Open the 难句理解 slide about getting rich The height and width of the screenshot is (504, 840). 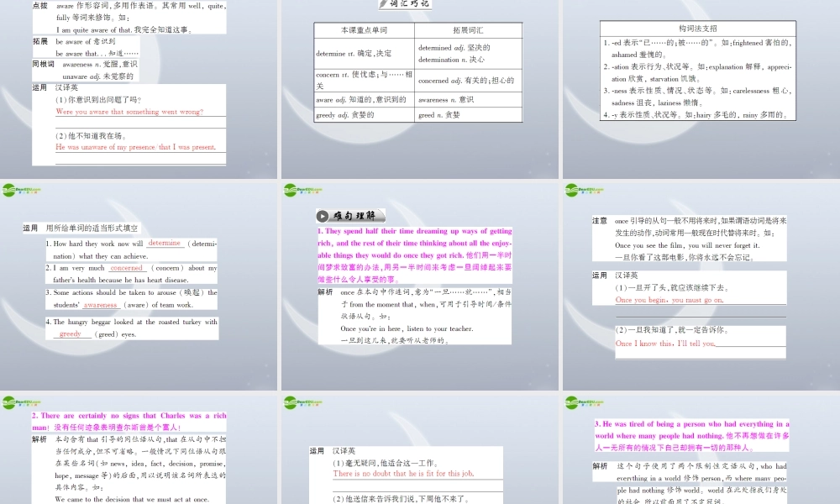click(x=420, y=286)
